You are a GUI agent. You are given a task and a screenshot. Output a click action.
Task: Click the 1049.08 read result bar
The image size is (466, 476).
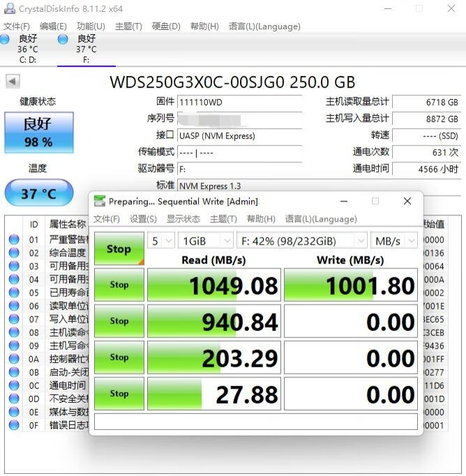coord(214,285)
